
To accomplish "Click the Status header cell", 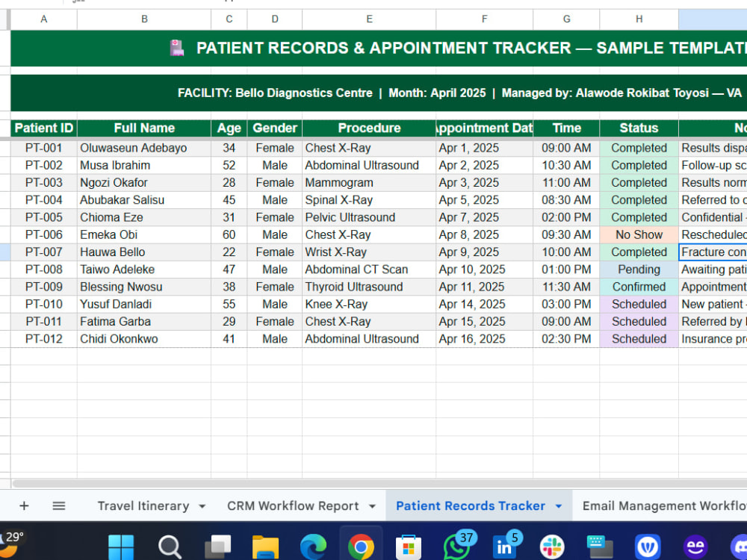I will [639, 128].
